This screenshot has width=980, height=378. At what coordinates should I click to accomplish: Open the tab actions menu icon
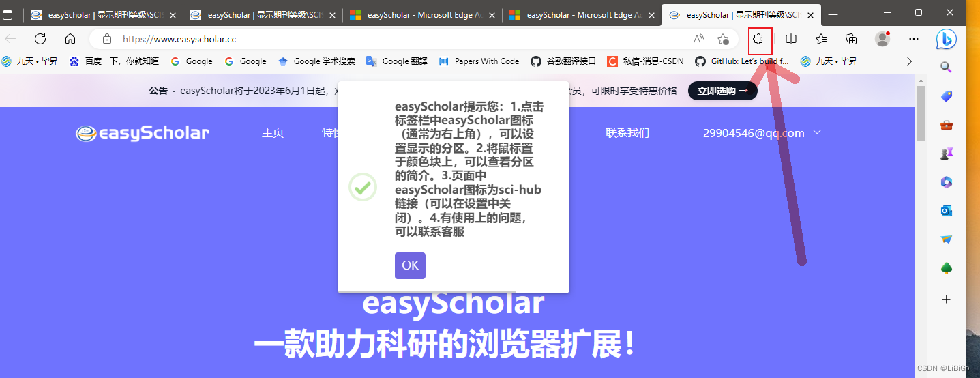point(8,14)
